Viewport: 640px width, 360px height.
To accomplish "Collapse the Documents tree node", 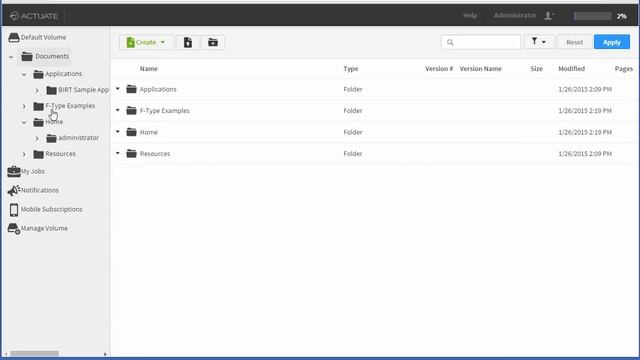I will tap(11, 57).
